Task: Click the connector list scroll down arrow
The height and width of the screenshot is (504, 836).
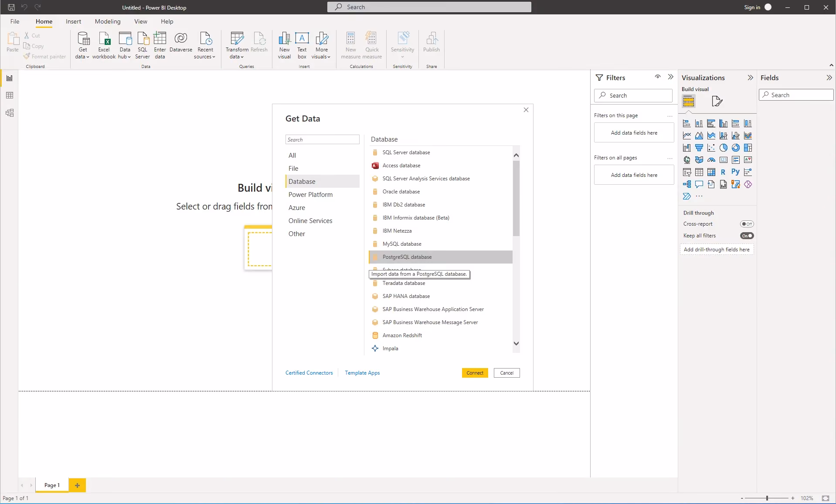Action: (x=516, y=343)
